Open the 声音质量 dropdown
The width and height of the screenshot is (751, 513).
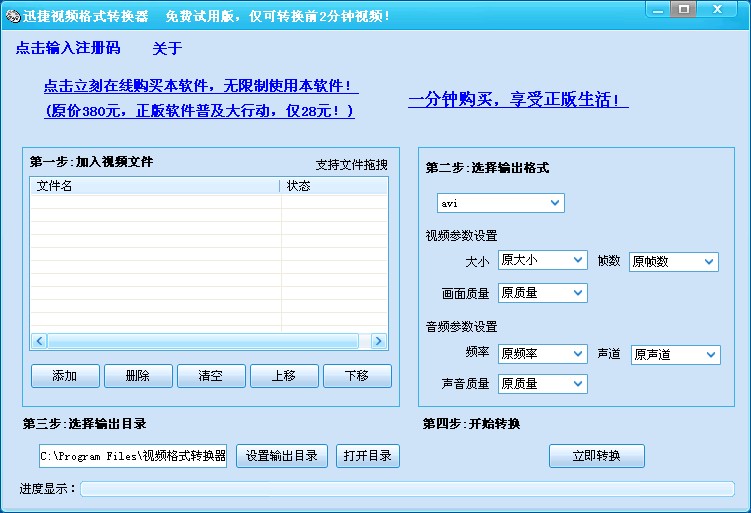click(x=543, y=384)
